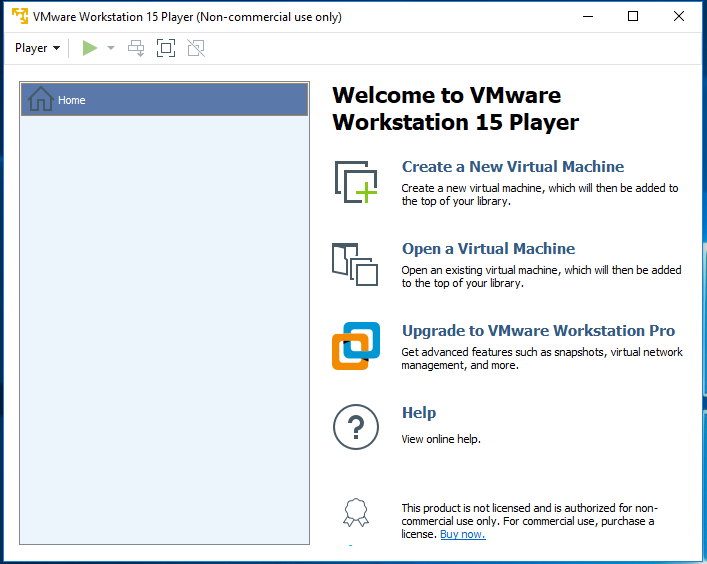Click Open a Virtual Machine heading

(488, 248)
